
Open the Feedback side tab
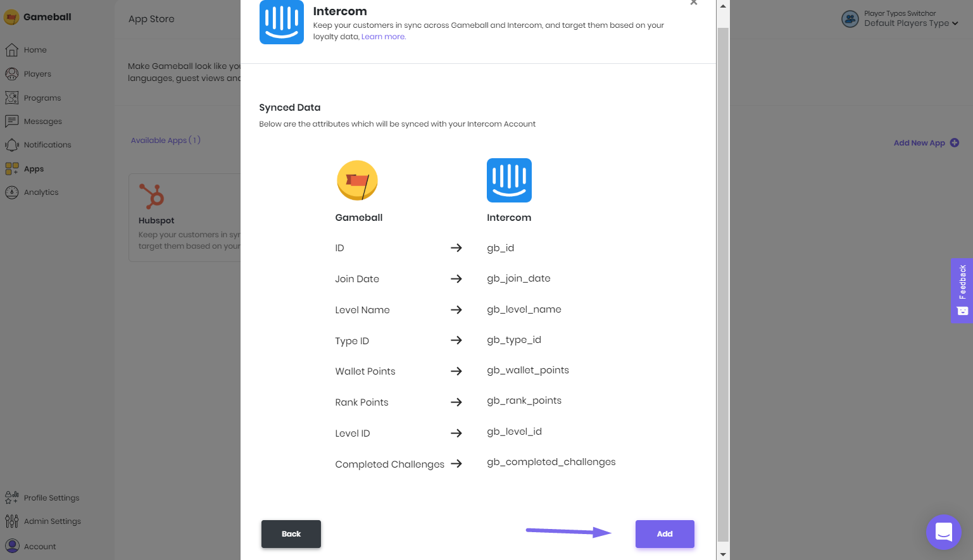962,290
